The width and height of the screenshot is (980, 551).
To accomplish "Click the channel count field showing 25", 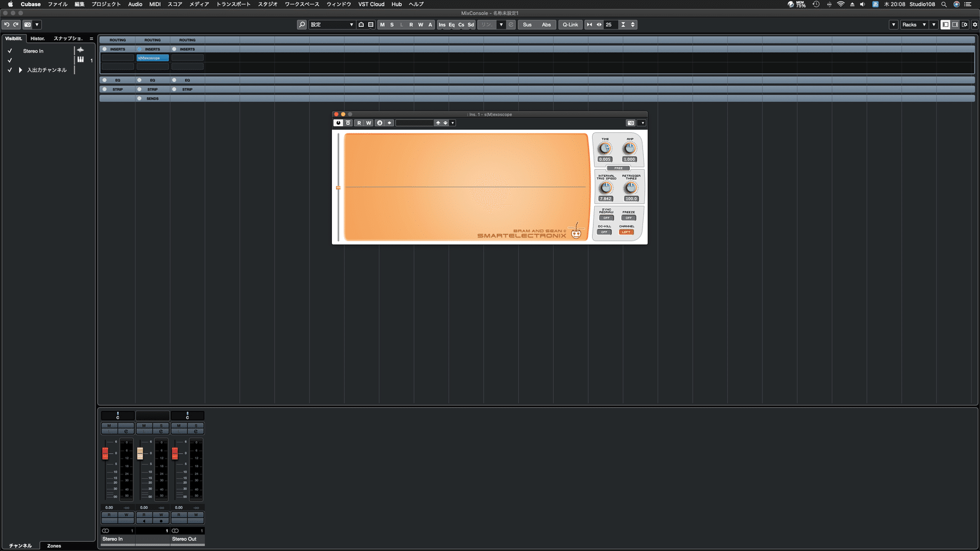I will [611, 24].
